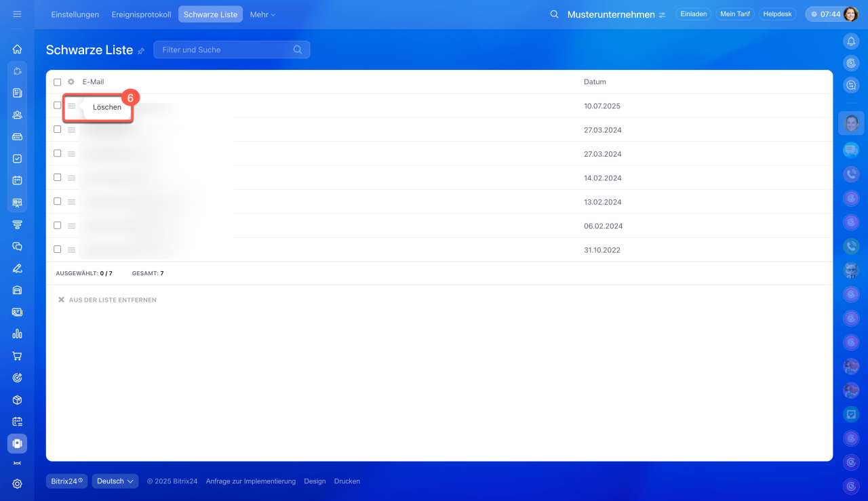The height and width of the screenshot is (501, 868).
Task: Open the calendar icon below the tasks icon
Action: pyautogui.click(x=17, y=180)
